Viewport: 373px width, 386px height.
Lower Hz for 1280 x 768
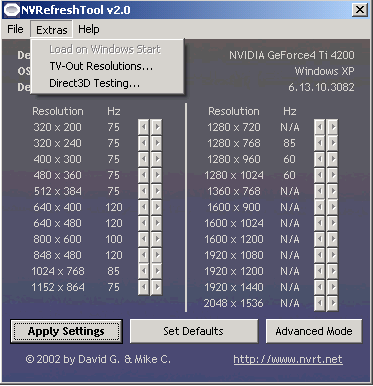pos(320,143)
